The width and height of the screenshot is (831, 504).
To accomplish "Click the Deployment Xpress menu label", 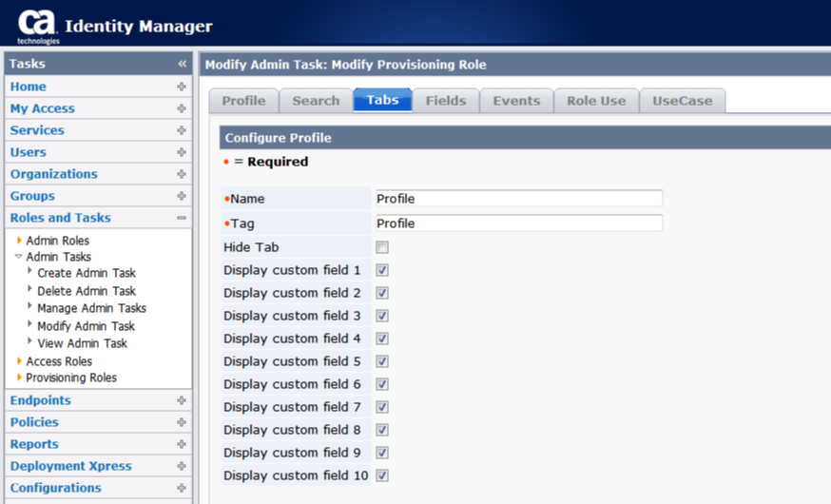I will click(x=71, y=466).
